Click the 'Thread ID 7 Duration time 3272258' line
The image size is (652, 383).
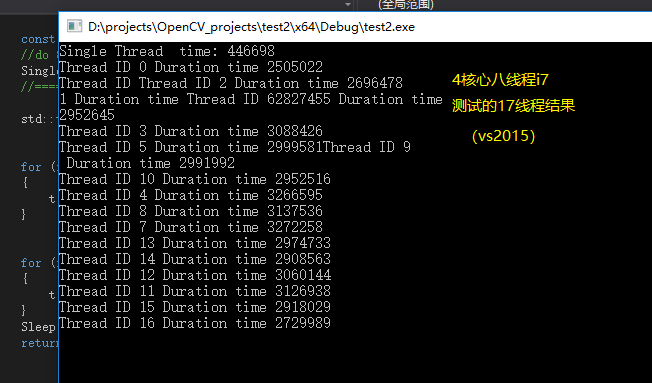[x=191, y=227]
